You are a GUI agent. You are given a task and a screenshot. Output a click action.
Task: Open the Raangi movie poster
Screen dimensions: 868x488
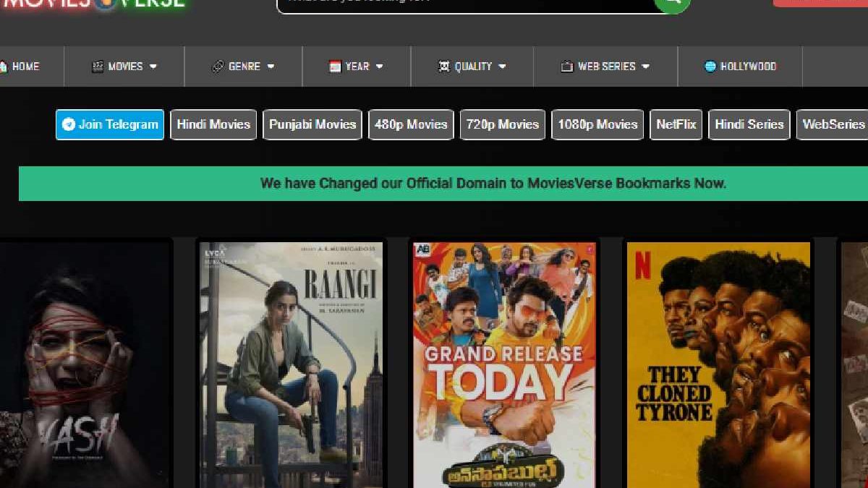click(x=292, y=365)
